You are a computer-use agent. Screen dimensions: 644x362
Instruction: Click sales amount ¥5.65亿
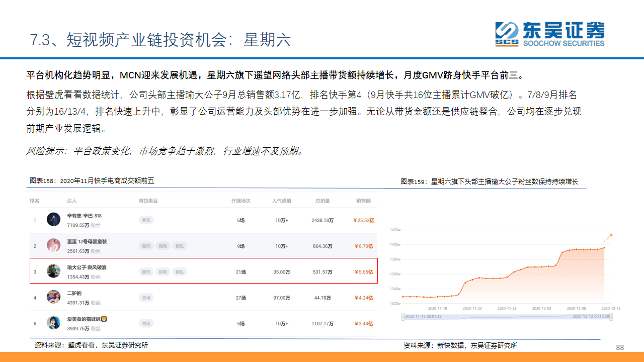(364, 272)
